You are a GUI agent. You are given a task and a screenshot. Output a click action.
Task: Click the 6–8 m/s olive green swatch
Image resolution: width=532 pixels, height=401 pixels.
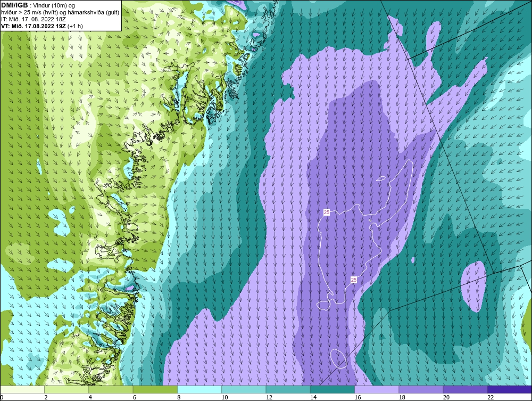155,389
